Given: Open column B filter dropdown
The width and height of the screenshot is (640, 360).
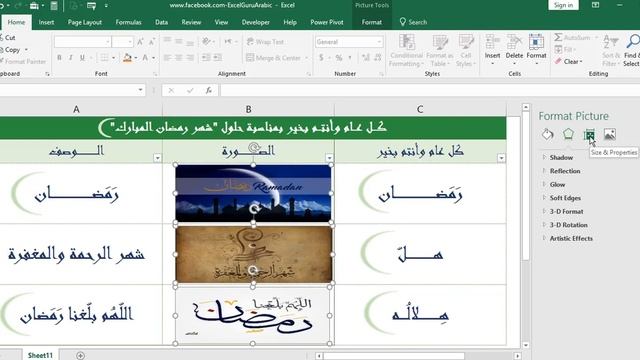Looking at the screenshot, I should click(x=329, y=158).
